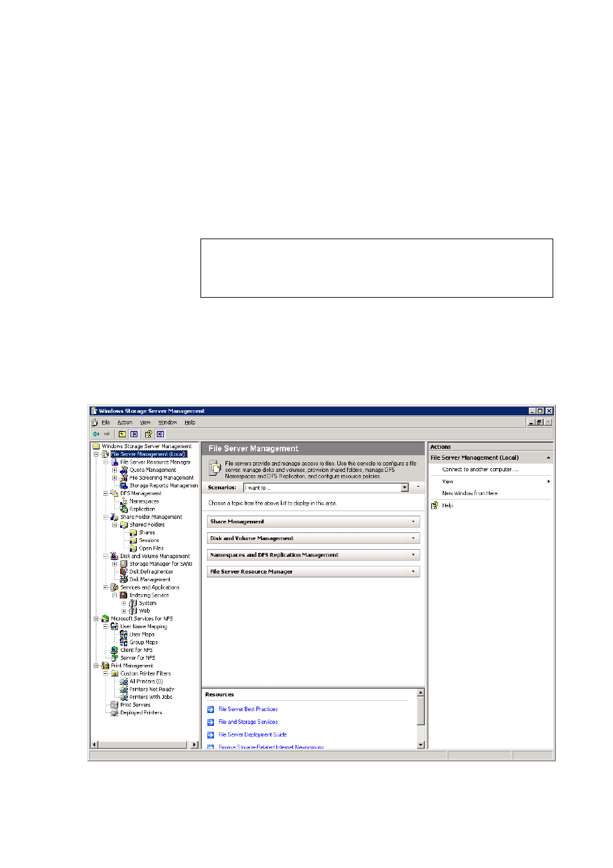Expand the File Screening Management node
Image resolution: width=613 pixels, height=868 pixels.
[115, 478]
